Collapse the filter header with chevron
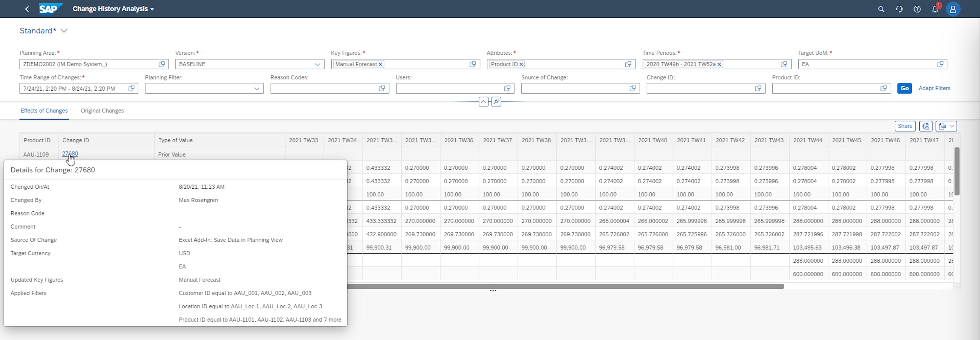 483,102
